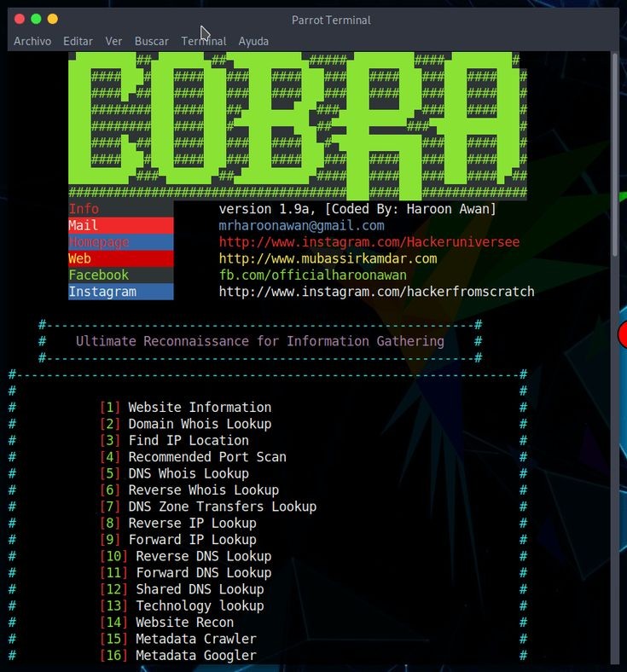Viewport: 627px width, 672px height.
Task: Close the Parrot Terminal window with the red button
Action: (x=20, y=19)
